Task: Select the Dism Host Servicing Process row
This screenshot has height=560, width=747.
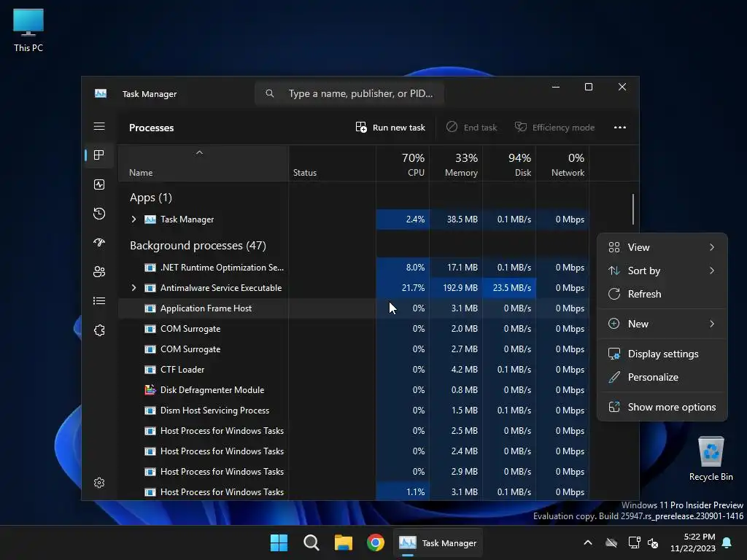Action: tap(354, 411)
